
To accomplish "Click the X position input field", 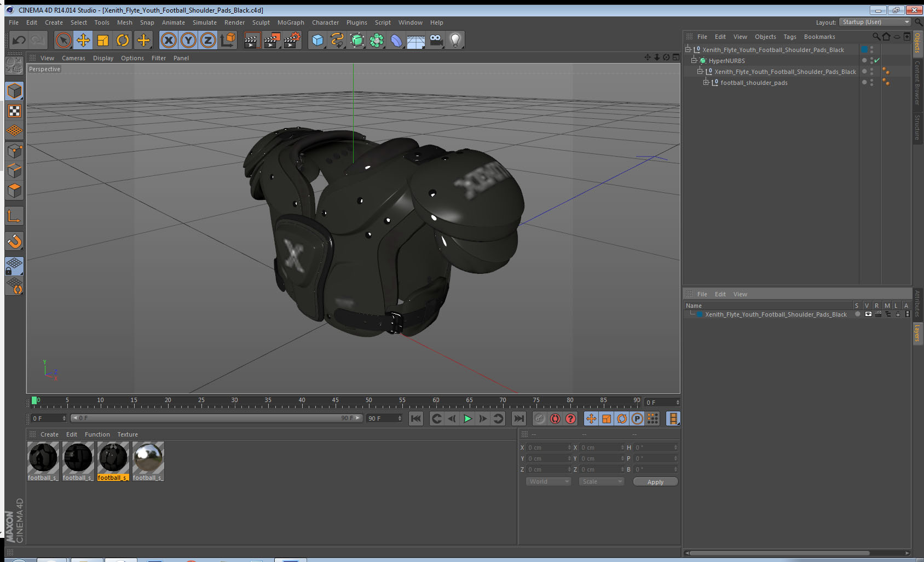I will pyautogui.click(x=549, y=448).
